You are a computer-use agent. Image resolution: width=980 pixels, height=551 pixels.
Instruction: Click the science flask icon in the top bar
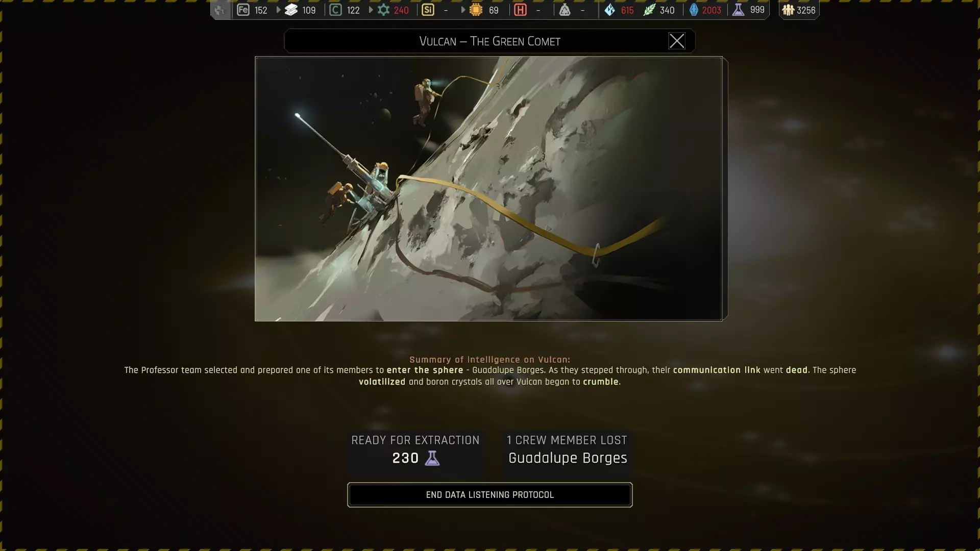pos(738,10)
